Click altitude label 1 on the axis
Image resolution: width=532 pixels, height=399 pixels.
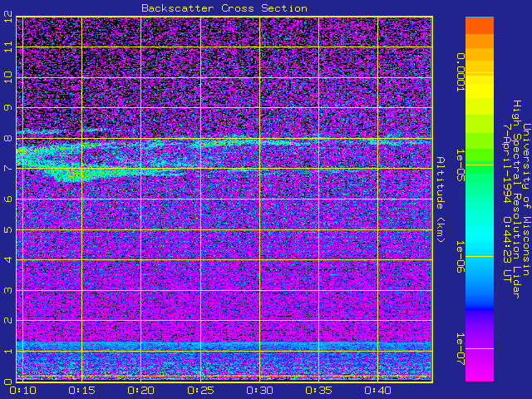click(x=8, y=351)
